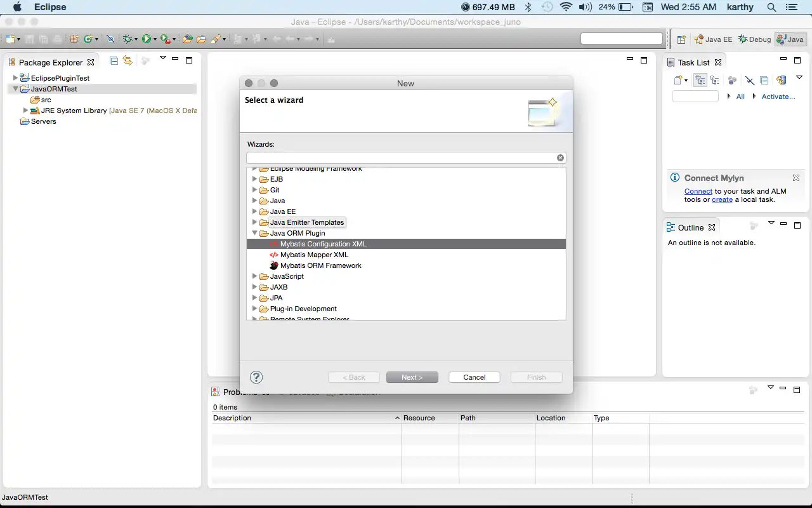
Task: Expand the Java EE wizard folder
Action: 255,211
